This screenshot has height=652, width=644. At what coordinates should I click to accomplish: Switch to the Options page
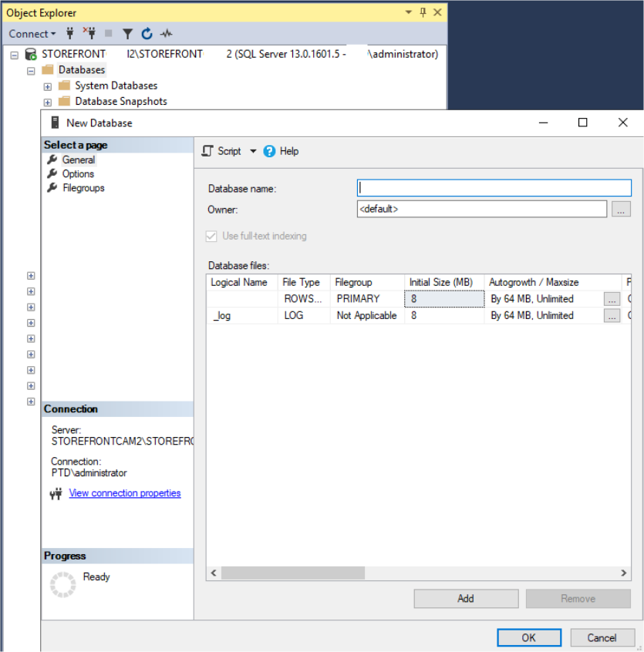[x=79, y=173]
